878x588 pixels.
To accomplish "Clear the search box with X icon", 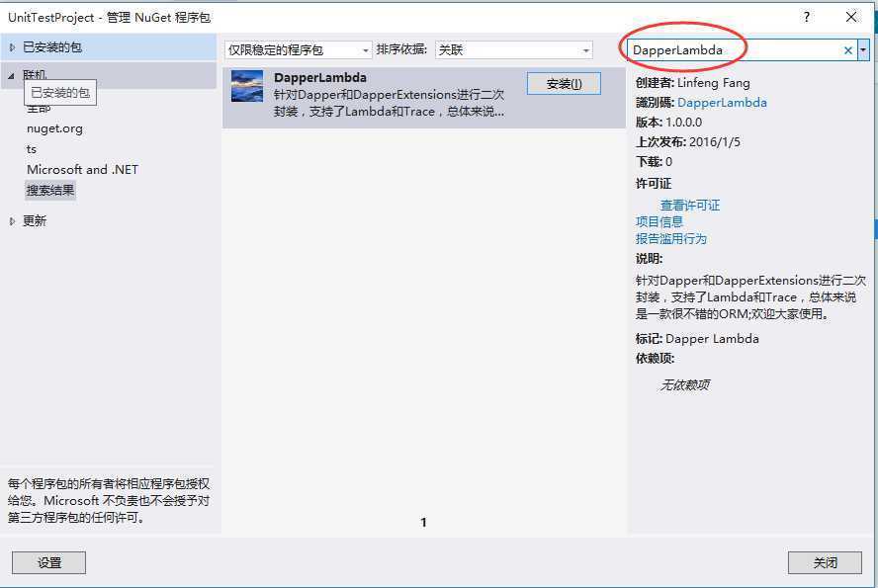I will click(847, 50).
